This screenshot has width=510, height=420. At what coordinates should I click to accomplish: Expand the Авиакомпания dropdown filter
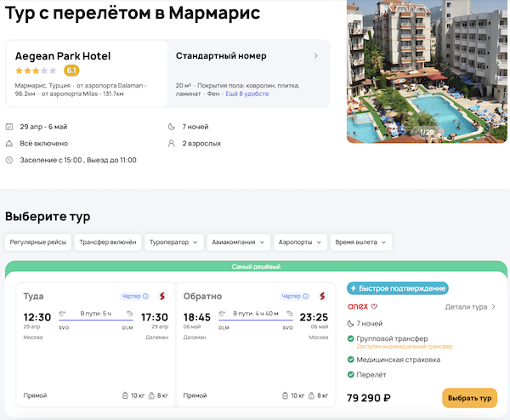(x=237, y=242)
